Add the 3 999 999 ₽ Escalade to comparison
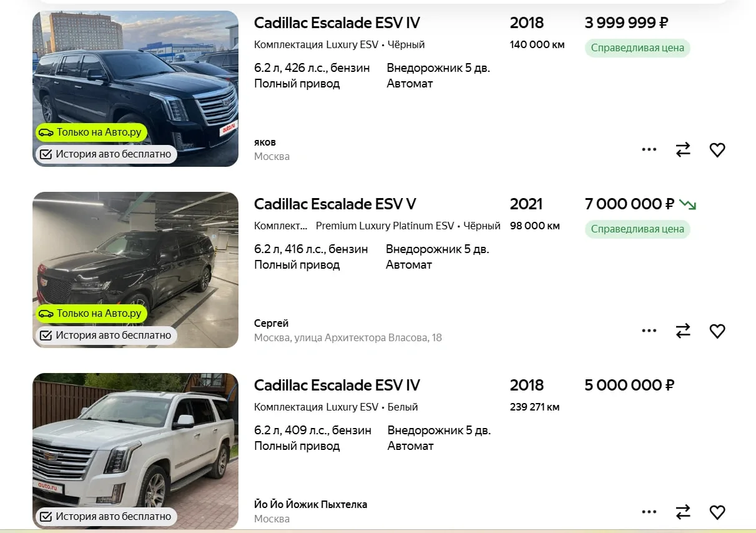 [683, 150]
